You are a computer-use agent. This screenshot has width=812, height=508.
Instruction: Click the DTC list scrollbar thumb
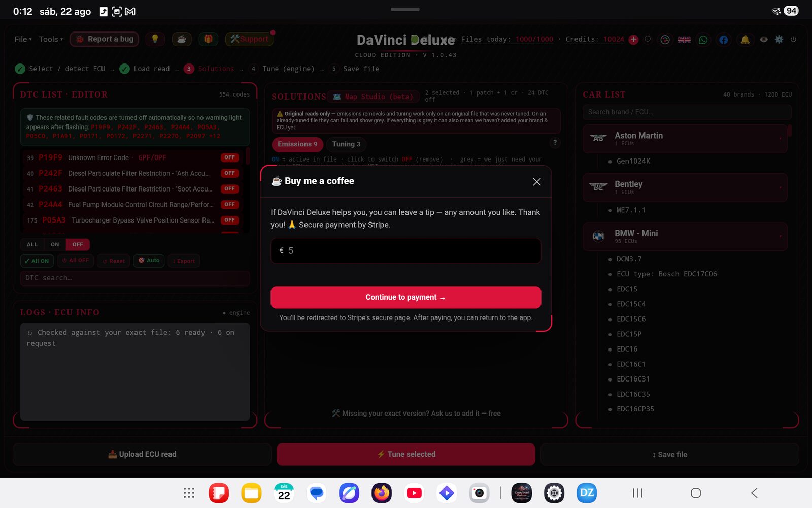248,156
